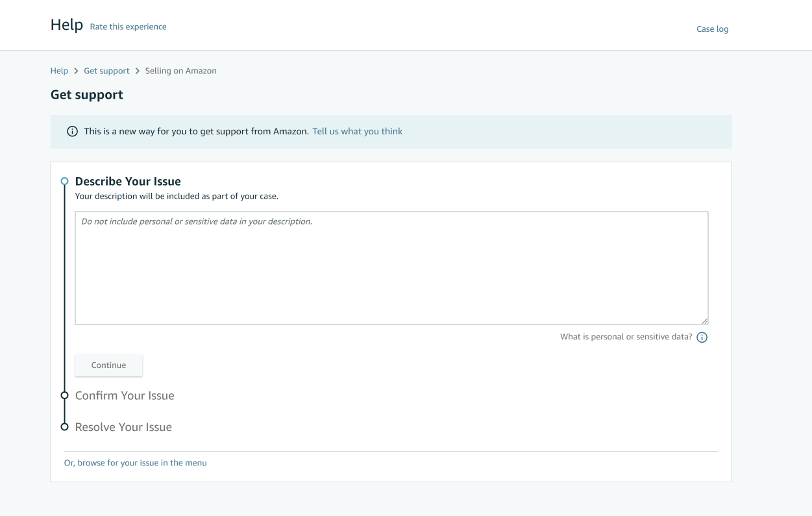Click the info icon in the blue banner

point(73,132)
